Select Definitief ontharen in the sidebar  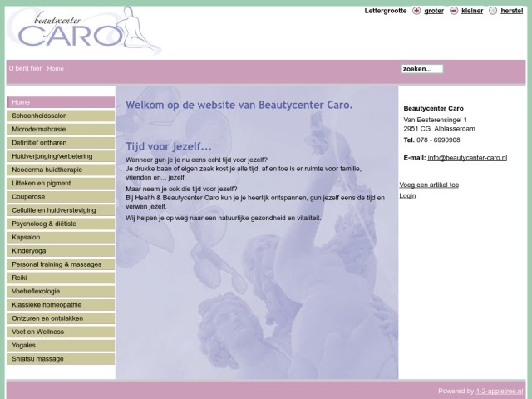pos(60,142)
